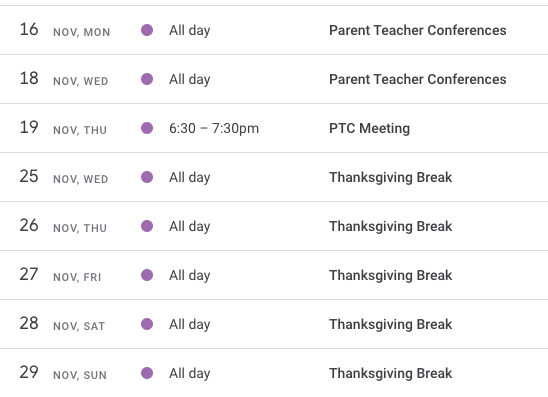Open Thanksgiving Break on Nov 28
548x397 pixels.
pos(391,324)
